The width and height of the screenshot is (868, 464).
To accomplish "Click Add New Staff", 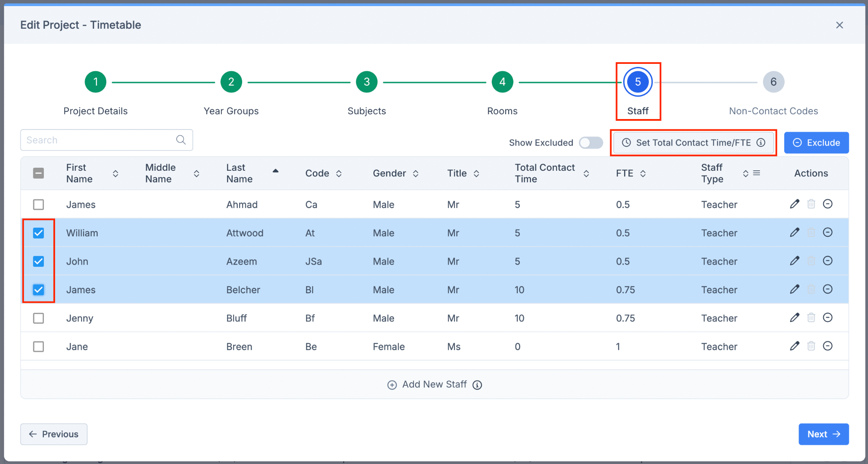I will coord(434,384).
